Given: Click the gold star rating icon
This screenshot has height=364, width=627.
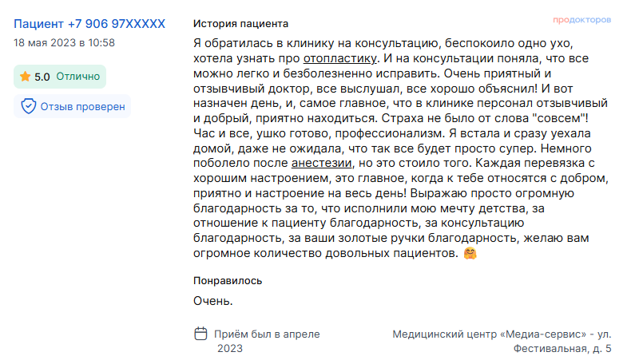Looking at the screenshot, I should (26, 77).
